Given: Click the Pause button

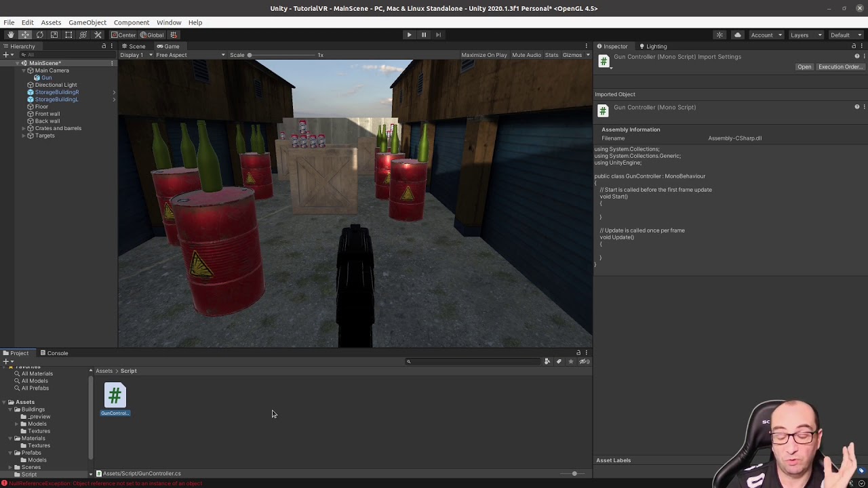Looking at the screenshot, I should click(x=424, y=35).
